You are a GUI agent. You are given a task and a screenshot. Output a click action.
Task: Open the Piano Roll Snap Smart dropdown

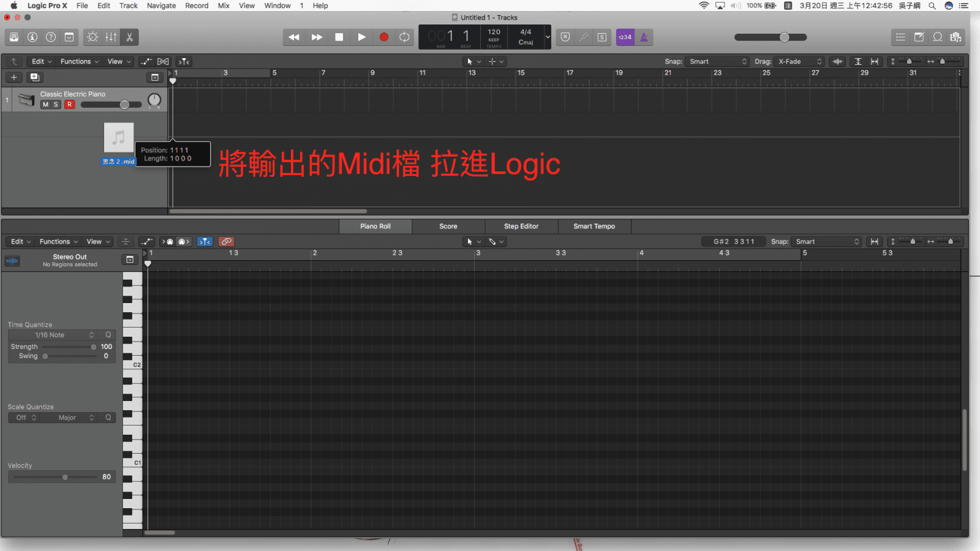click(x=827, y=242)
